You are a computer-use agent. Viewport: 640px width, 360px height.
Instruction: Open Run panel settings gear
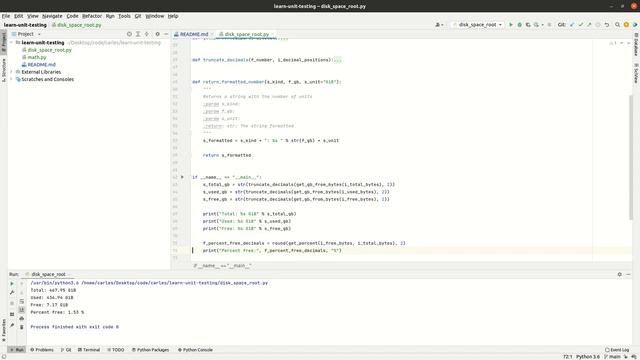[620, 274]
